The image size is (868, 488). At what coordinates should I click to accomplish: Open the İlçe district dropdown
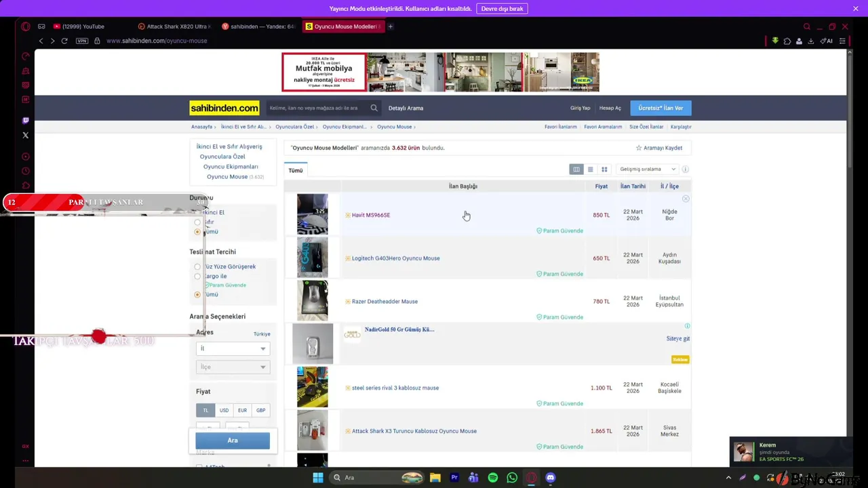(x=233, y=367)
